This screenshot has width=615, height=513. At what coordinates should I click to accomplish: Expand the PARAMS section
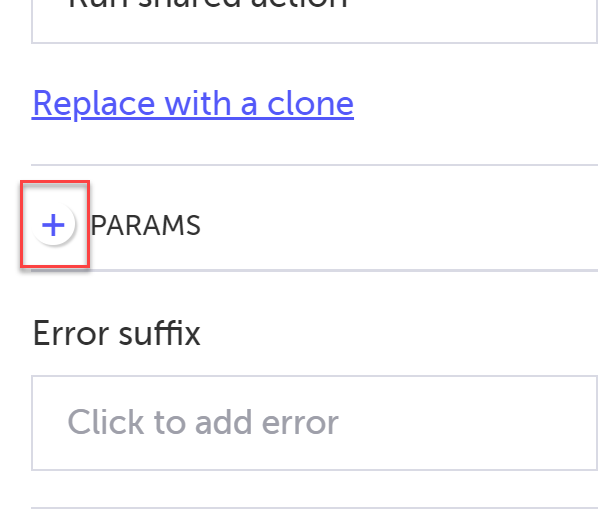pos(53,226)
